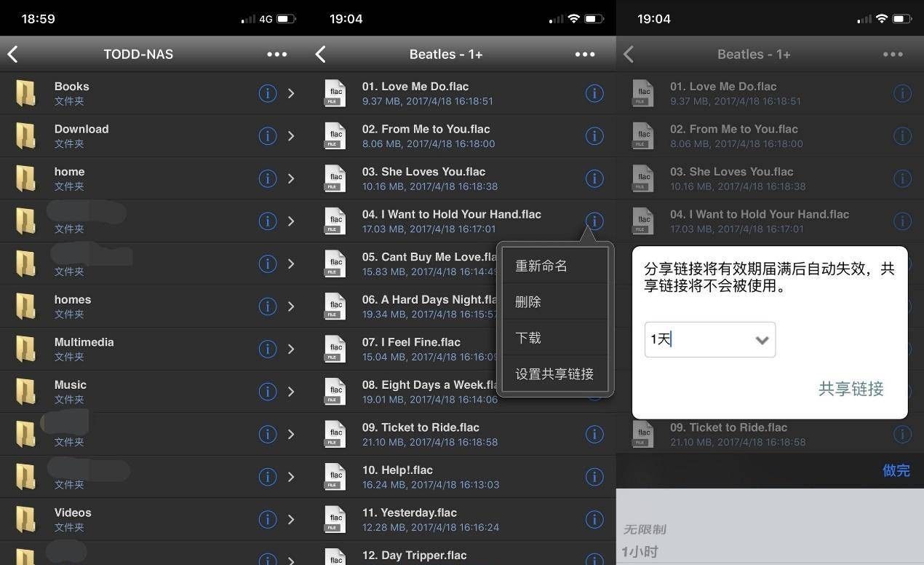Tap the 共享链接 button in the dialog

(851, 389)
